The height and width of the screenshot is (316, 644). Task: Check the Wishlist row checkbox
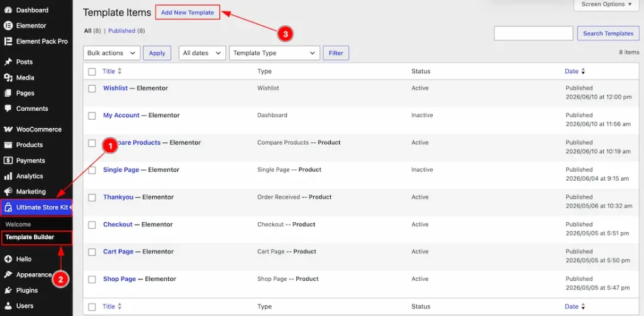click(92, 88)
